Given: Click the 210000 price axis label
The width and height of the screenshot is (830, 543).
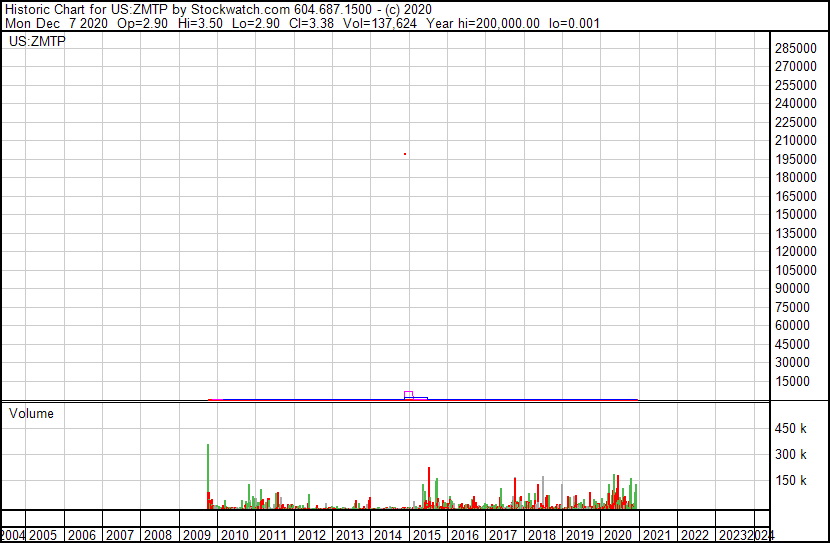Looking at the screenshot, I should coord(796,141).
